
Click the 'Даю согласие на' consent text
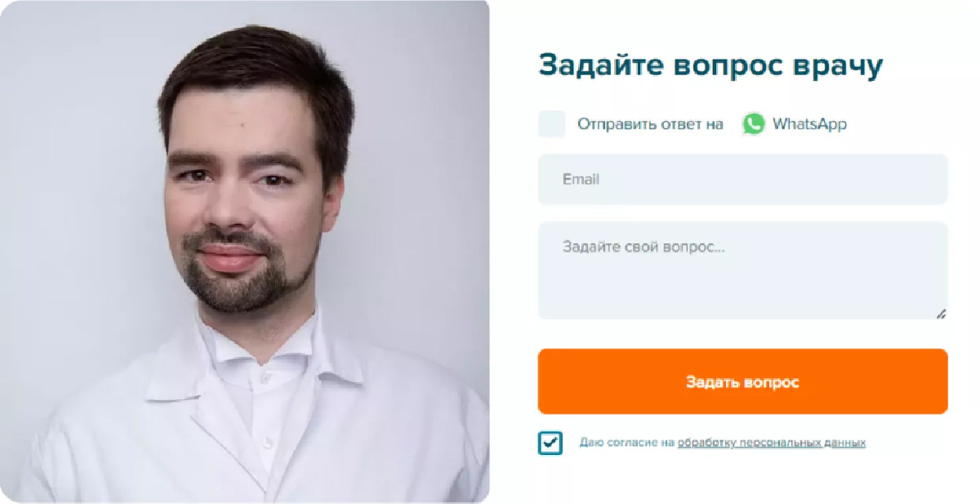tap(626, 443)
